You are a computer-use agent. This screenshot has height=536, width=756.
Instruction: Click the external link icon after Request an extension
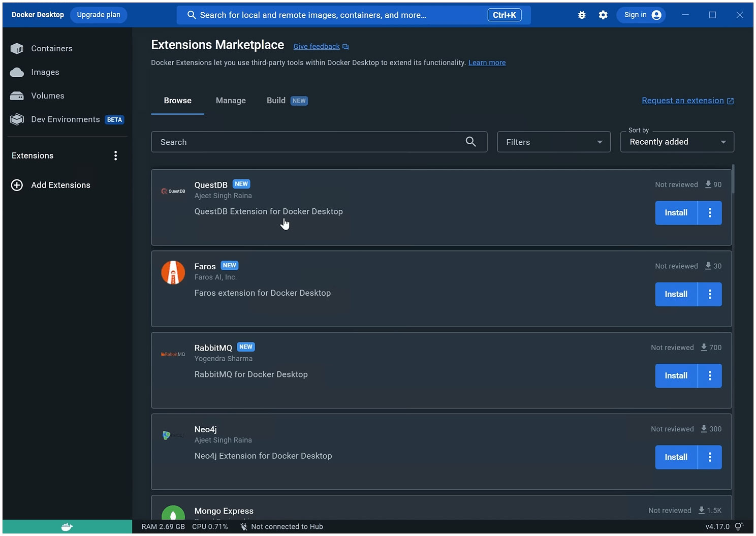pos(730,101)
